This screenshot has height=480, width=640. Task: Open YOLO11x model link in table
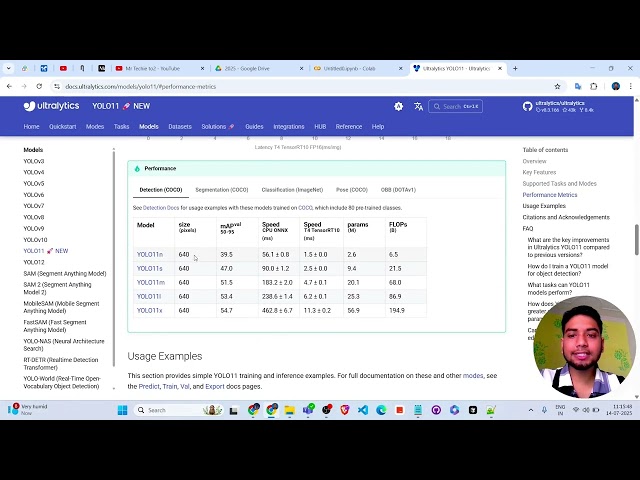[149, 310]
